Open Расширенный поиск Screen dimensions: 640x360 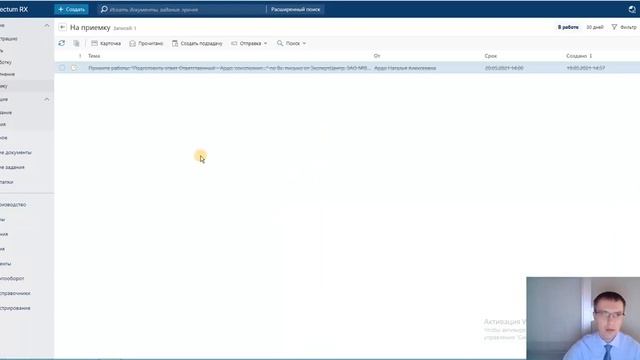(296, 9)
